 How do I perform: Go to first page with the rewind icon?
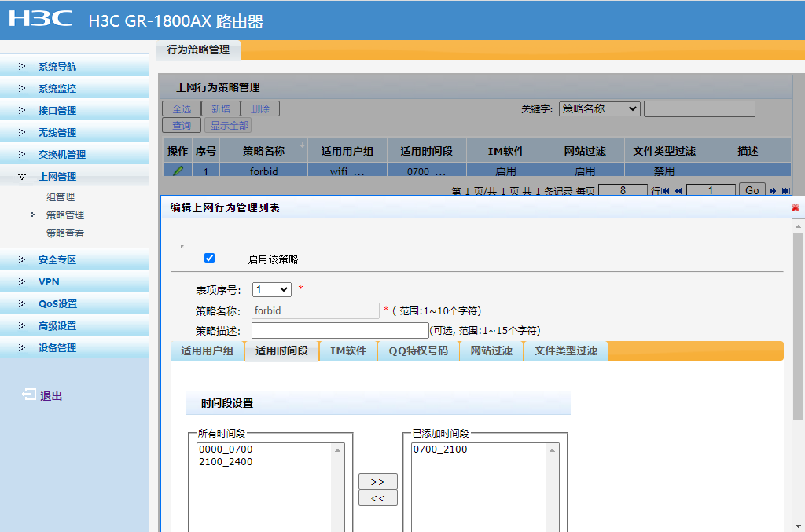(666, 191)
